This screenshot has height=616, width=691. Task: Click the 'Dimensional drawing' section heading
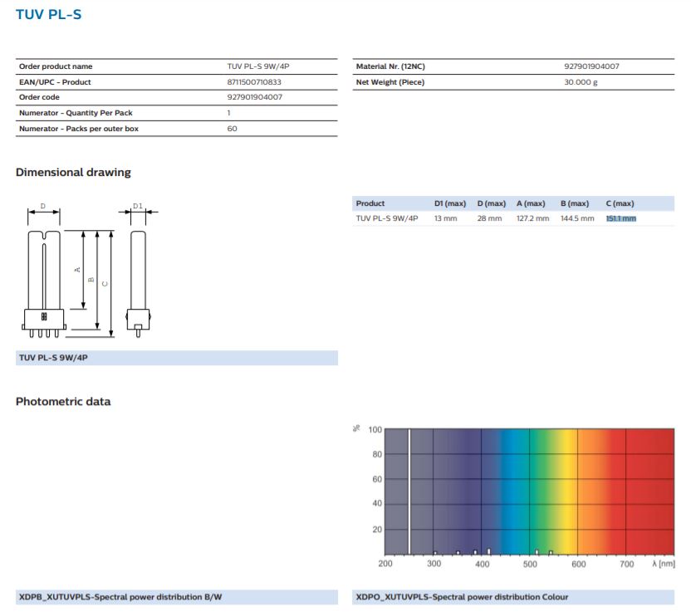coord(74,173)
